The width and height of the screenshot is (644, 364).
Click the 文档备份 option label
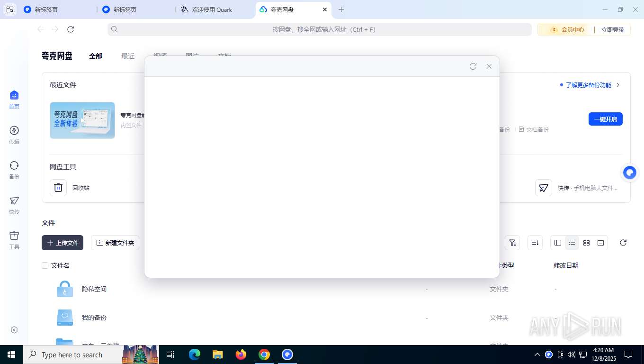537,129
